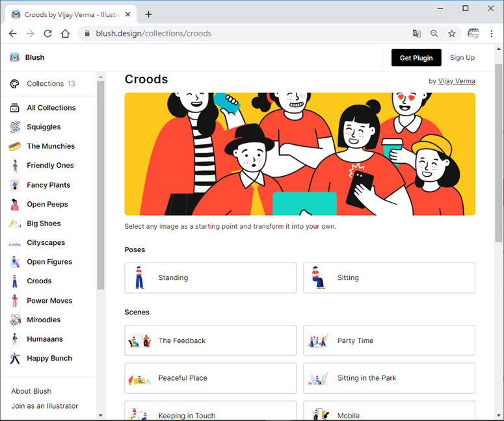Click the All Collections icon
The width and height of the screenshot is (504, 421).
[15, 108]
